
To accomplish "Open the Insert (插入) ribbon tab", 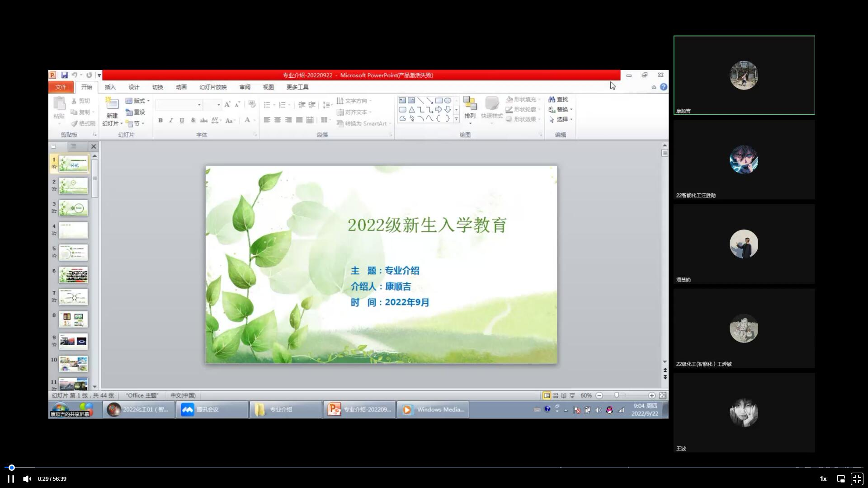I will click(110, 87).
